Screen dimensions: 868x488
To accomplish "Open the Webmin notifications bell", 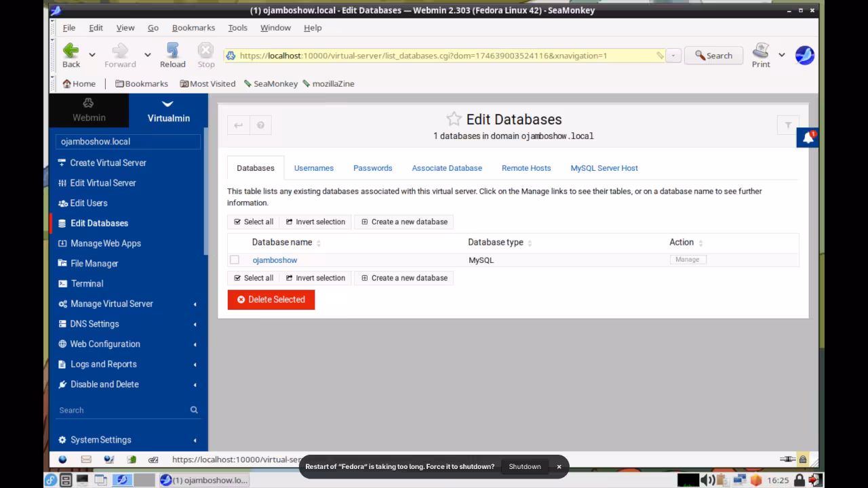I will [x=808, y=138].
